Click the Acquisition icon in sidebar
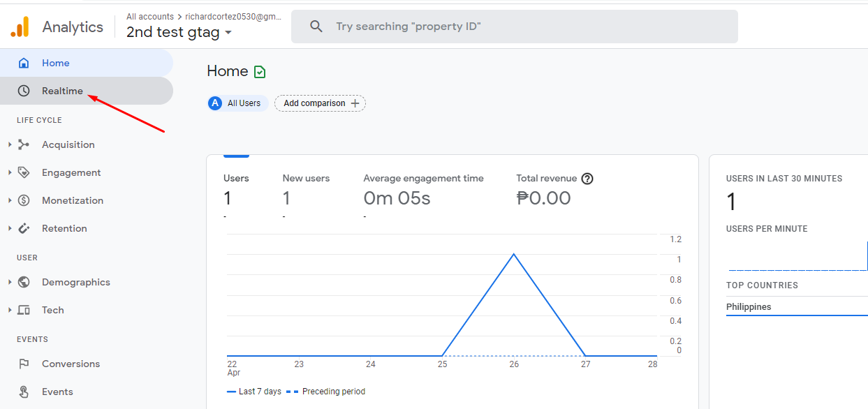 (24, 144)
